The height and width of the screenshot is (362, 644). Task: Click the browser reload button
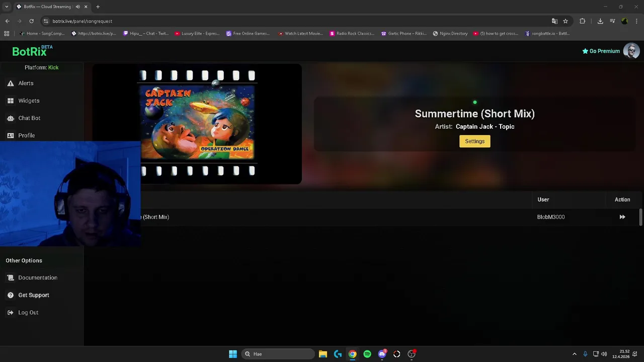pyautogui.click(x=31, y=21)
